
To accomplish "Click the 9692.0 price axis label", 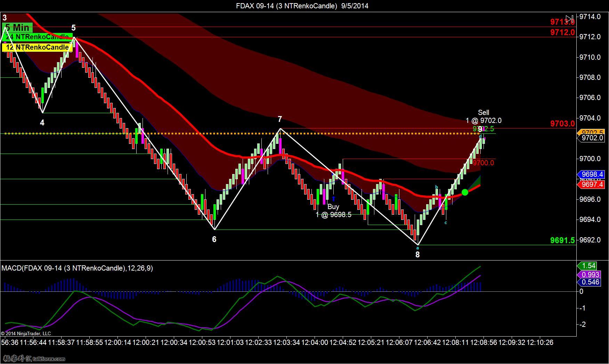I will coord(590,240).
